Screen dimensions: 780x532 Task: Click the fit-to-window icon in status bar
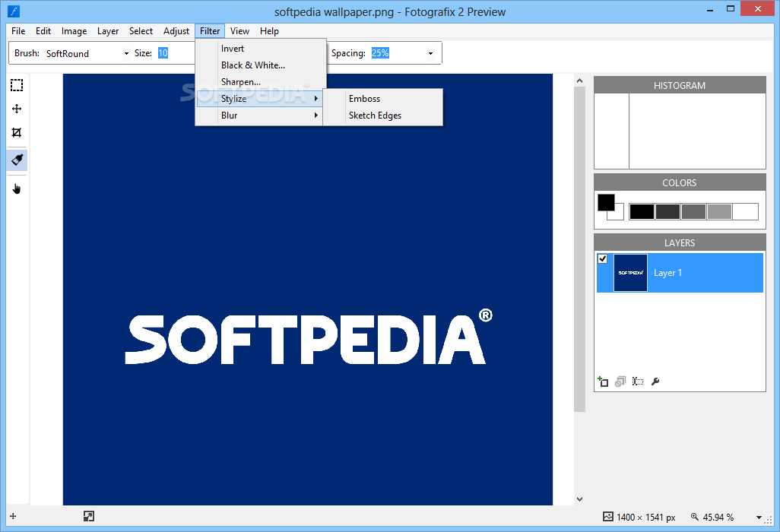click(88, 516)
